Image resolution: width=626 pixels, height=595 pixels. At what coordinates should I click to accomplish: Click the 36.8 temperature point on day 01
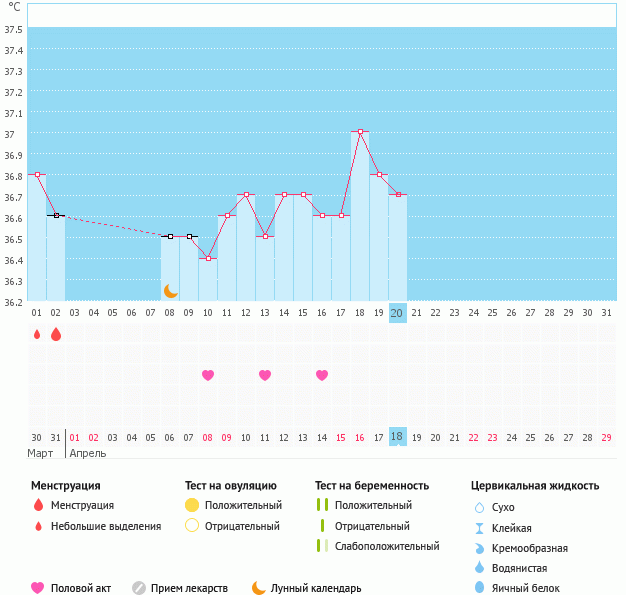click(x=37, y=174)
